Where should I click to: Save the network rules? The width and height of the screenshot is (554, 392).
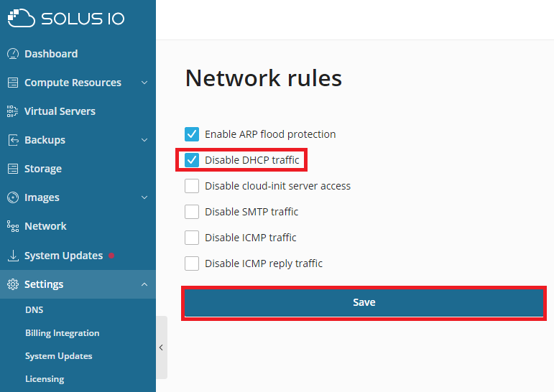364,303
